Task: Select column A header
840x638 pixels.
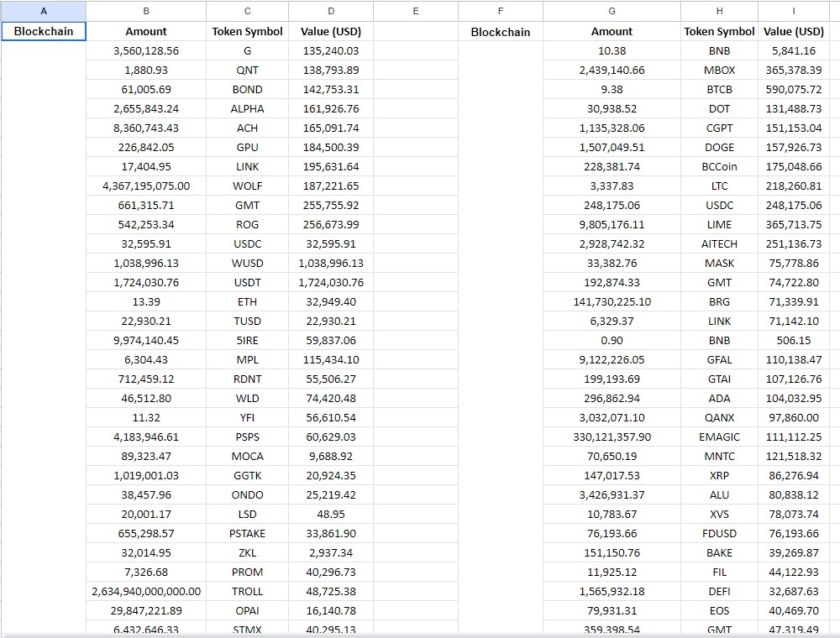Action: coord(43,11)
